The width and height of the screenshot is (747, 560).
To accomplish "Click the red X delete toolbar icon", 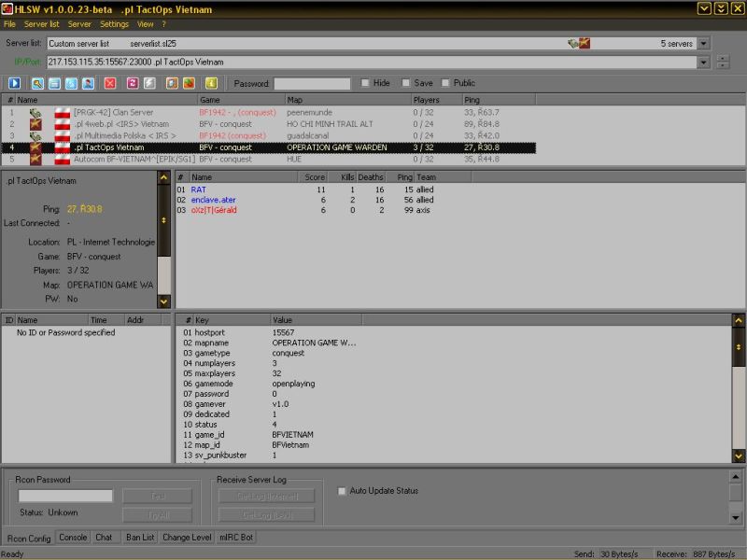I will tap(110, 83).
